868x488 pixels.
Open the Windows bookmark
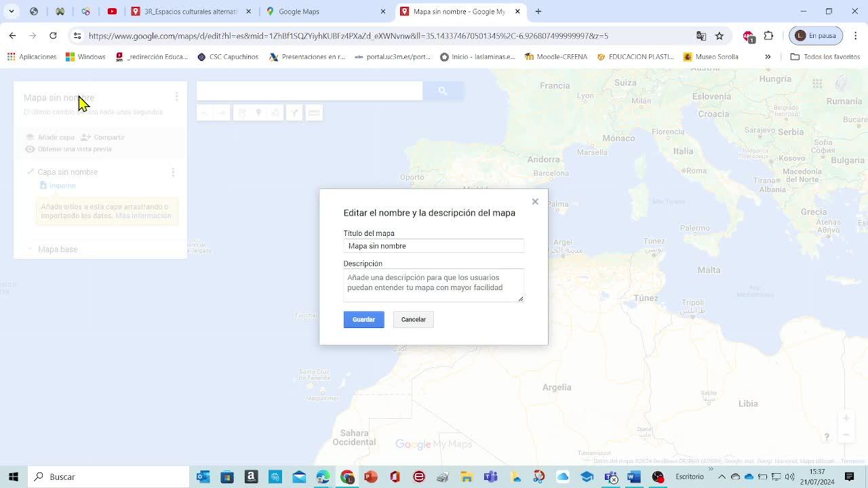tap(85, 57)
